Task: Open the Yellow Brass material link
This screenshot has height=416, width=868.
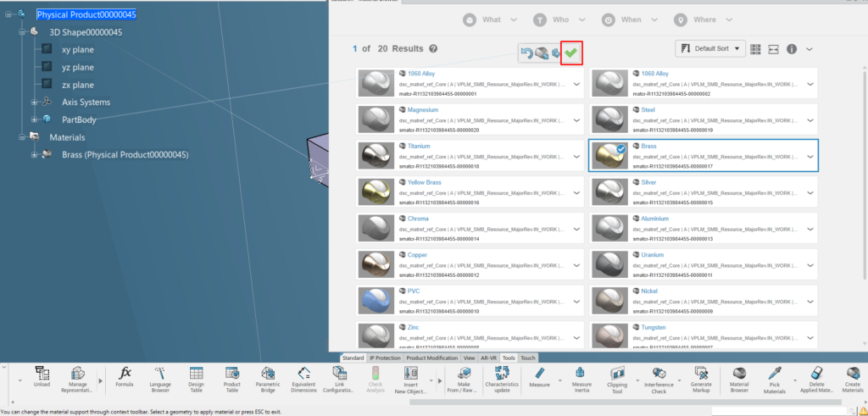Action: coord(425,182)
